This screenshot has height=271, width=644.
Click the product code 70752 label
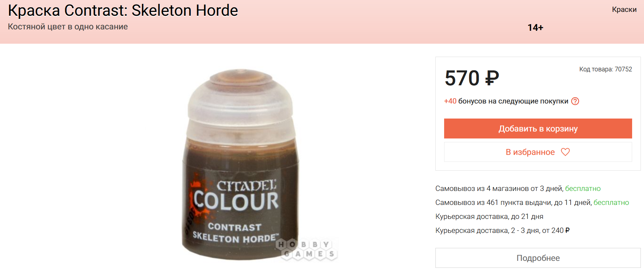[606, 69]
